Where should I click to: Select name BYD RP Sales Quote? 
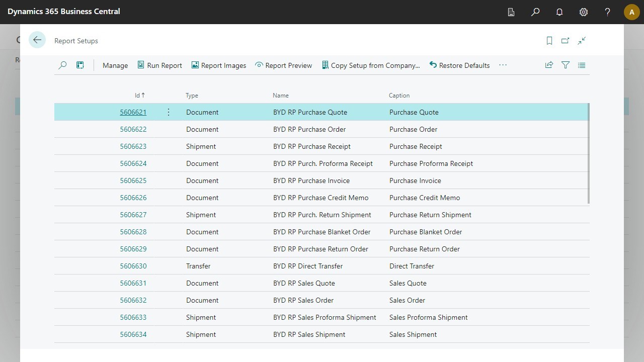point(304,283)
